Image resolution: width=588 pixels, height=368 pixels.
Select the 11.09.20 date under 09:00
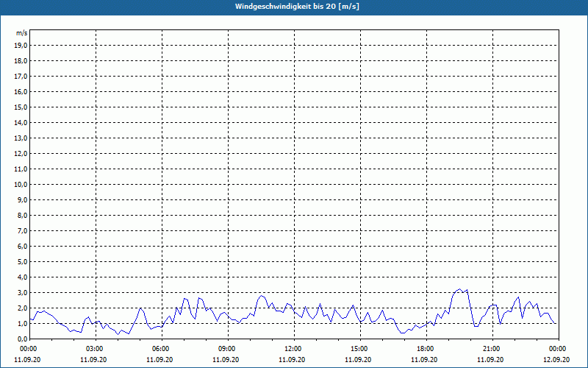(x=226, y=360)
